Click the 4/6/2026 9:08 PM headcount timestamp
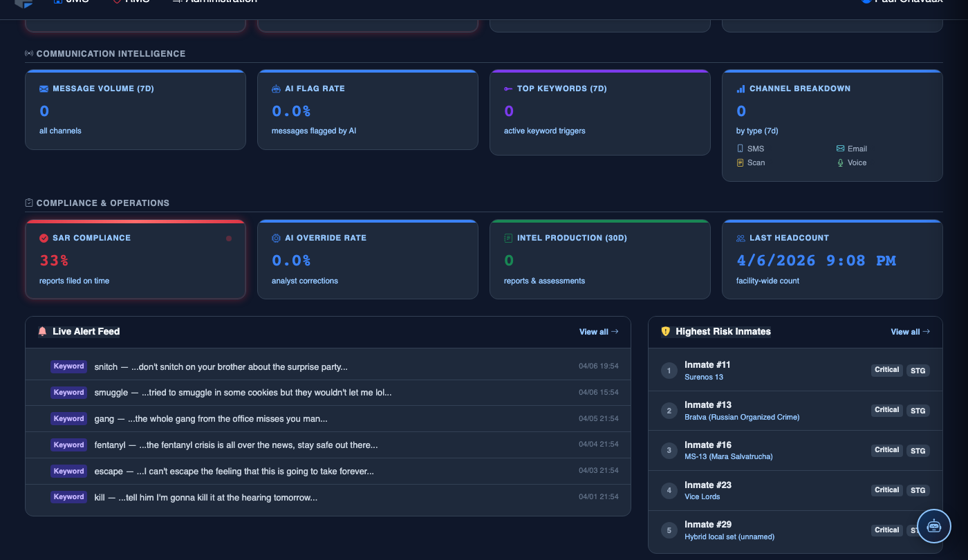 coord(816,261)
